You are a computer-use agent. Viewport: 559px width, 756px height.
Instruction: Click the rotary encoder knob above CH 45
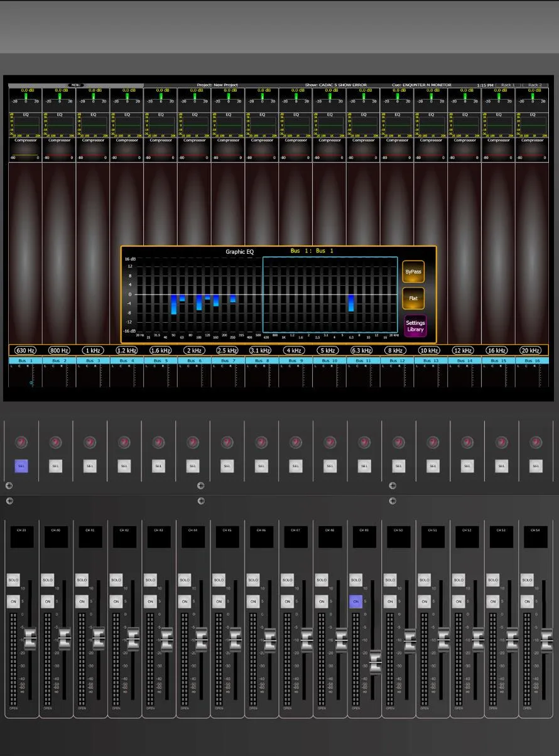click(227, 443)
